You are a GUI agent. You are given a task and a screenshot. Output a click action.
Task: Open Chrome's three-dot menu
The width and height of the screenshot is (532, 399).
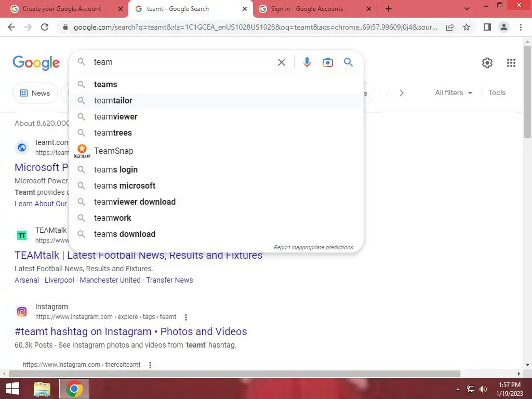[x=521, y=27]
